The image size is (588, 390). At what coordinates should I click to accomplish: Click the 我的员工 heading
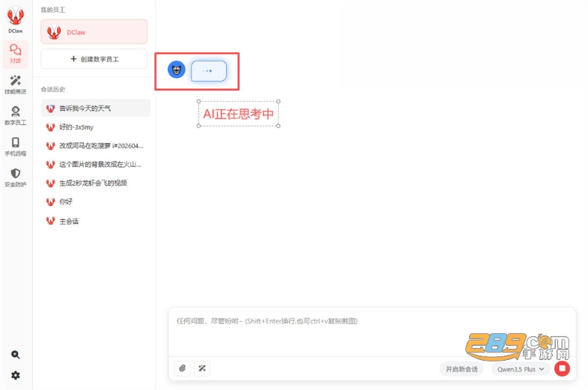pyautogui.click(x=53, y=10)
